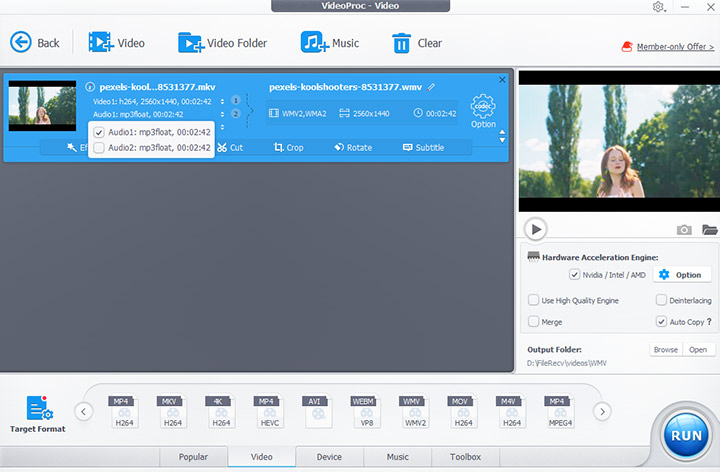
Task: Switch to the Device tab
Action: tap(329, 457)
